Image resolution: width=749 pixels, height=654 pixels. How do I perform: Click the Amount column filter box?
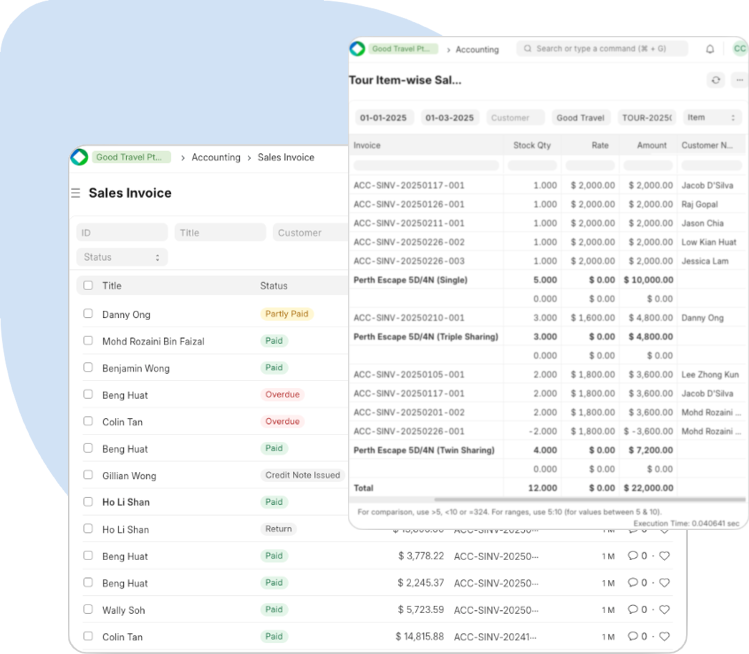click(648, 165)
